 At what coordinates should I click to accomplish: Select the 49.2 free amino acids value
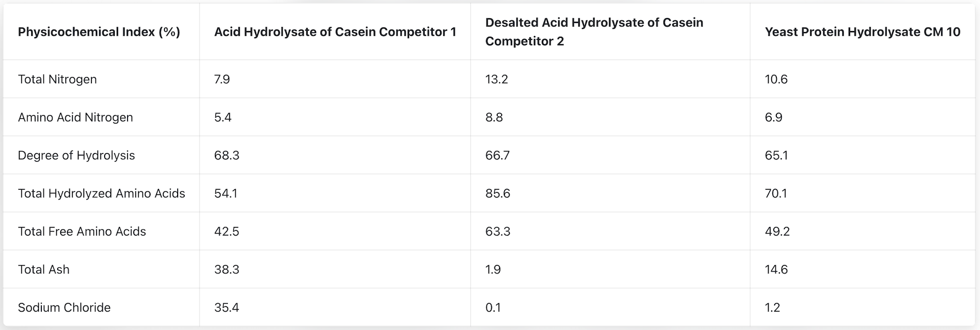[777, 231]
